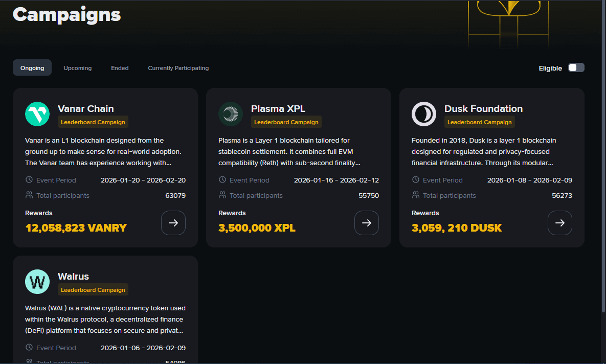Click the Walrus title
Screen dimensions: 606x364
click(74, 276)
